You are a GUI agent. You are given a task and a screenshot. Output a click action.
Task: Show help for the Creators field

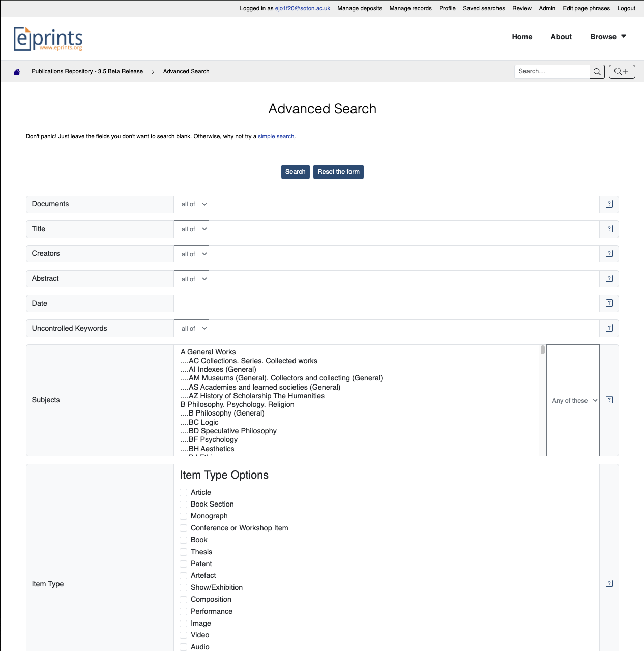click(609, 253)
